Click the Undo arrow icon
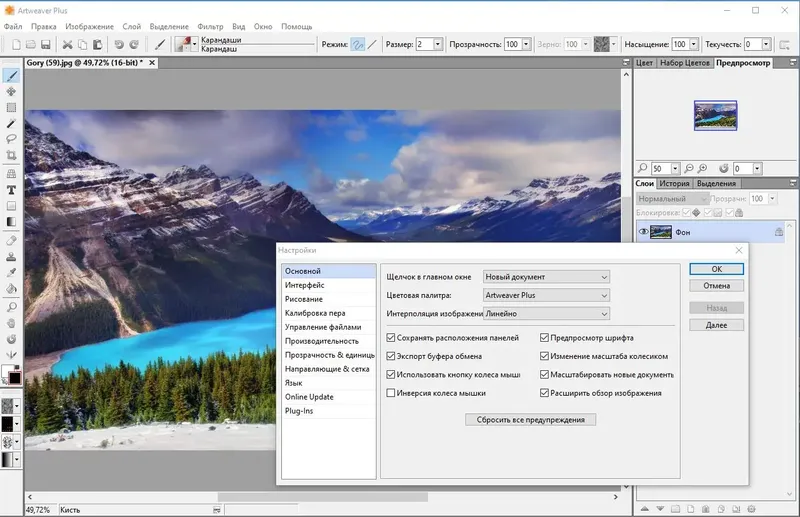Screen dimensions: 800x517 coord(119,44)
